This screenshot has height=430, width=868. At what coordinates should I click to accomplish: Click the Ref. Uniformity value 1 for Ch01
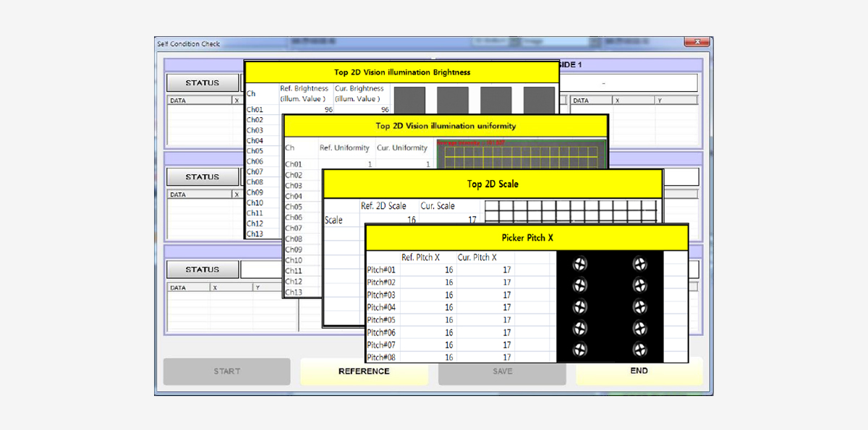(x=369, y=165)
